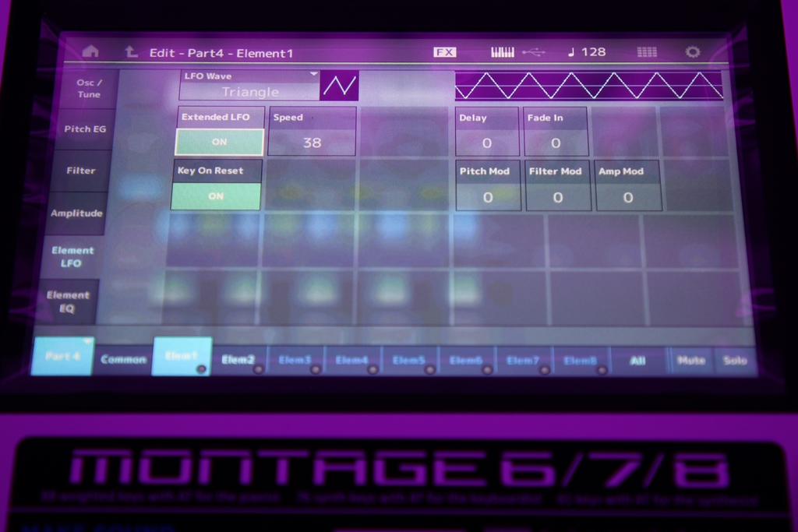Toggle the Extended LFO ON switch
The width and height of the screenshot is (798, 532).
219,142
